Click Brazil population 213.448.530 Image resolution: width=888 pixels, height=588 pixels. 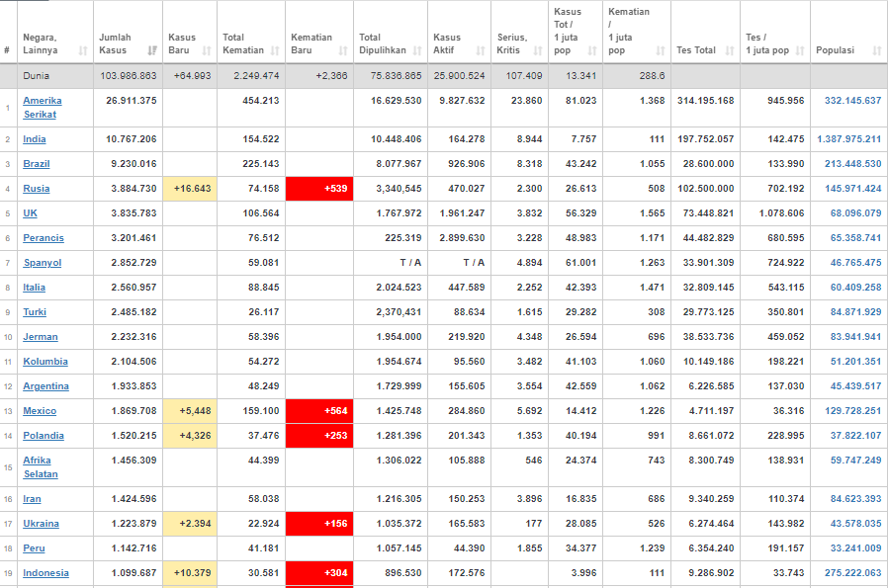[x=852, y=164]
